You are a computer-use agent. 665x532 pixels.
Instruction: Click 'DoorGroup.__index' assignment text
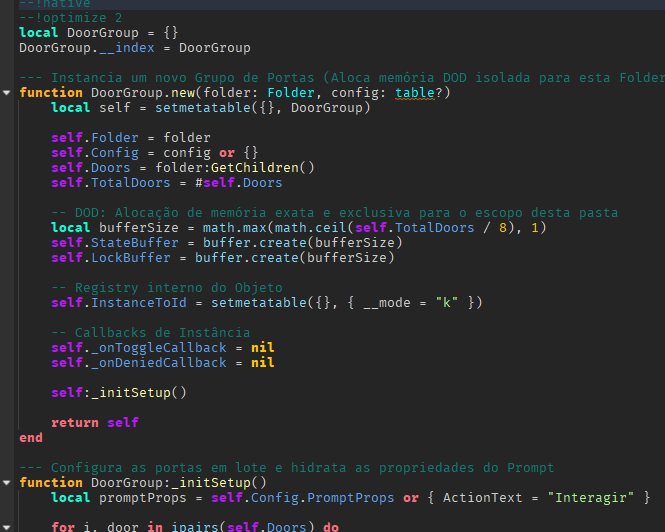point(87,48)
